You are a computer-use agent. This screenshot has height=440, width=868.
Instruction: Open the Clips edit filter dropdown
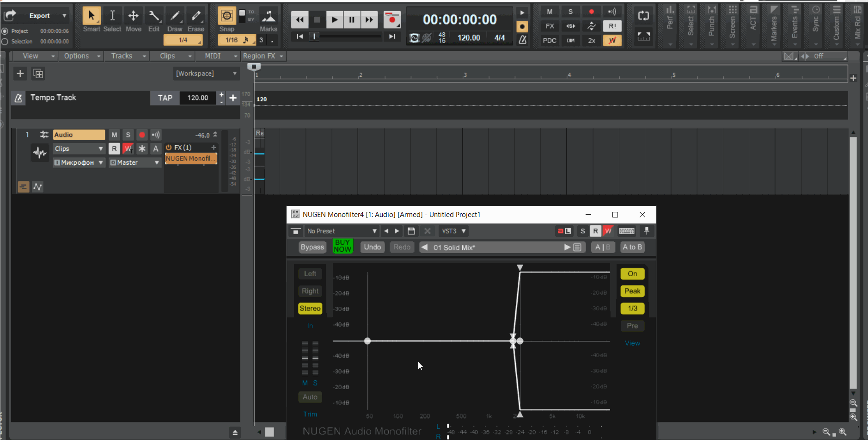point(79,149)
